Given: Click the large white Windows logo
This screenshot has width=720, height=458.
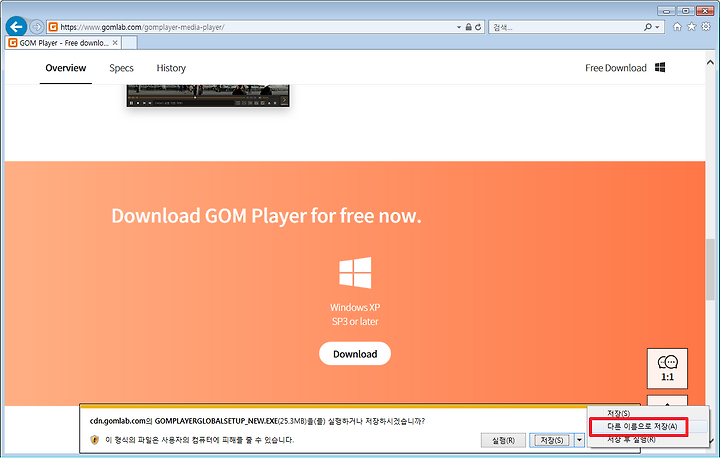Looking at the screenshot, I should (355, 272).
